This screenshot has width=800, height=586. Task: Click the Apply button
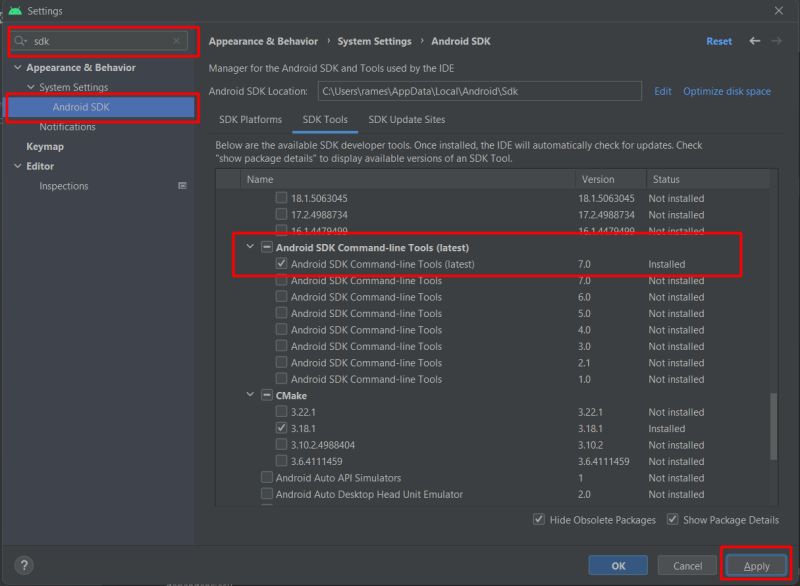click(x=756, y=565)
